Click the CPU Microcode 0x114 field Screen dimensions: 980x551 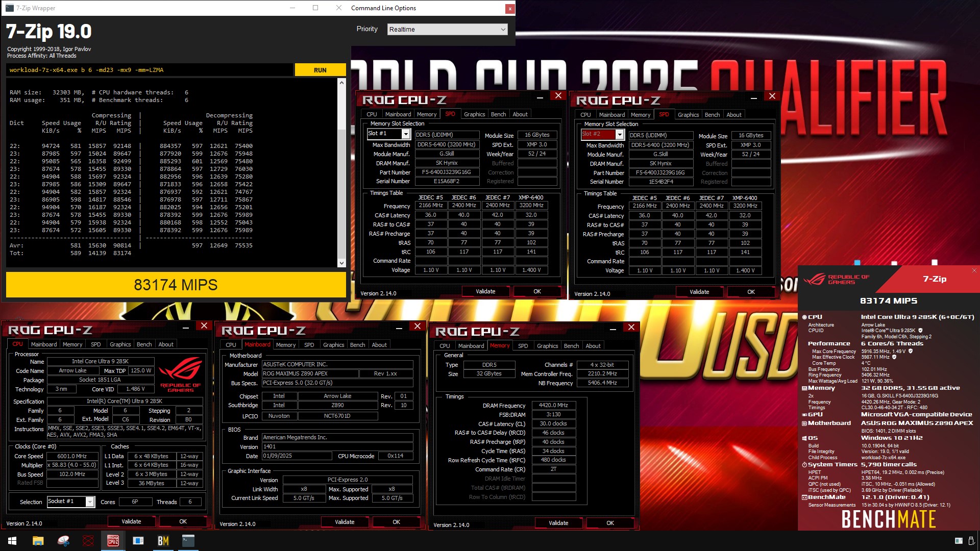[x=395, y=456]
